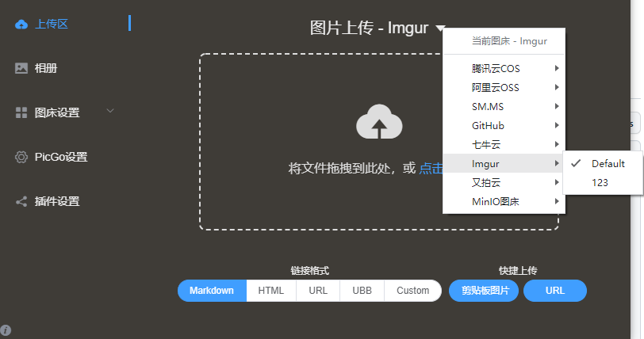Screen dimensions: 644x339
Task: Click the PicGo settings gear icon
Action: 21,157
